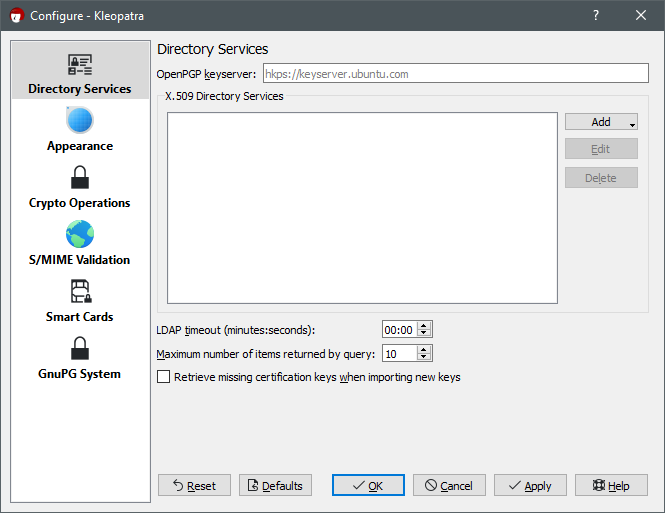Click inside the X.509 Directory Services list

click(x=362, y=208)
